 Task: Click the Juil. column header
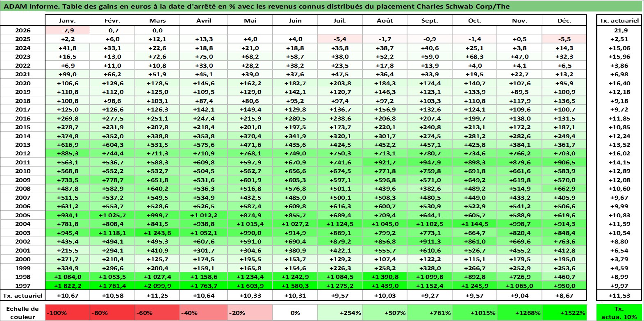click(x=340, y=20)
